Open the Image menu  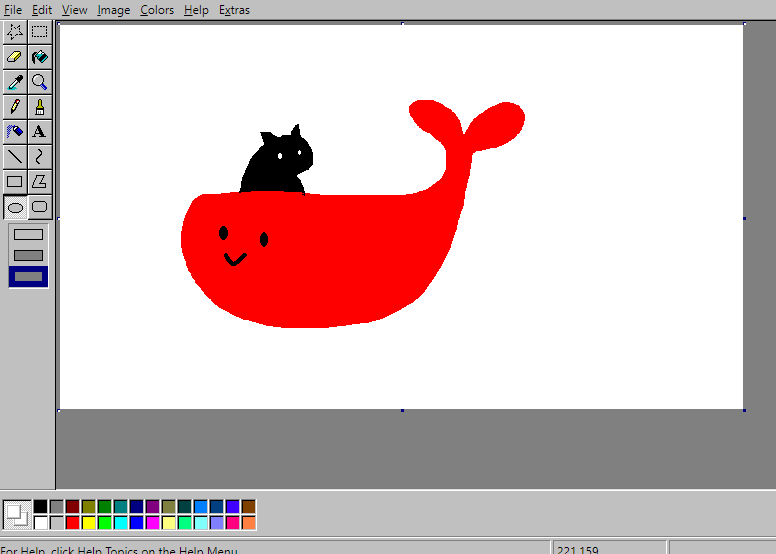(113, 10)
